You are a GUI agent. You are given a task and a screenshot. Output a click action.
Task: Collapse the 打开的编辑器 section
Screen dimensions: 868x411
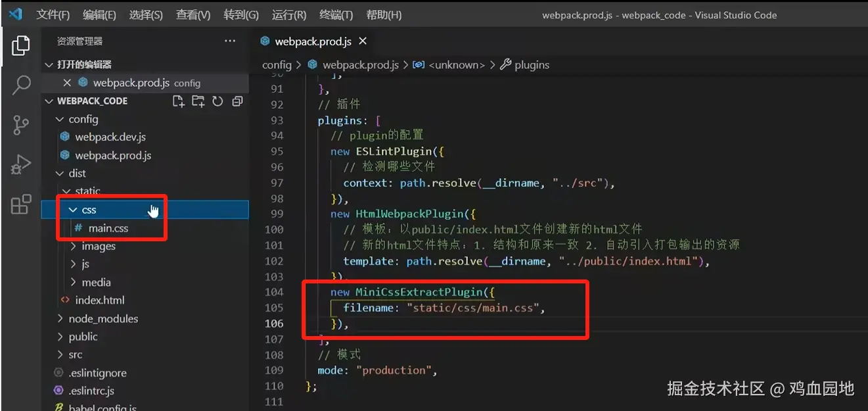coord(48,64)
